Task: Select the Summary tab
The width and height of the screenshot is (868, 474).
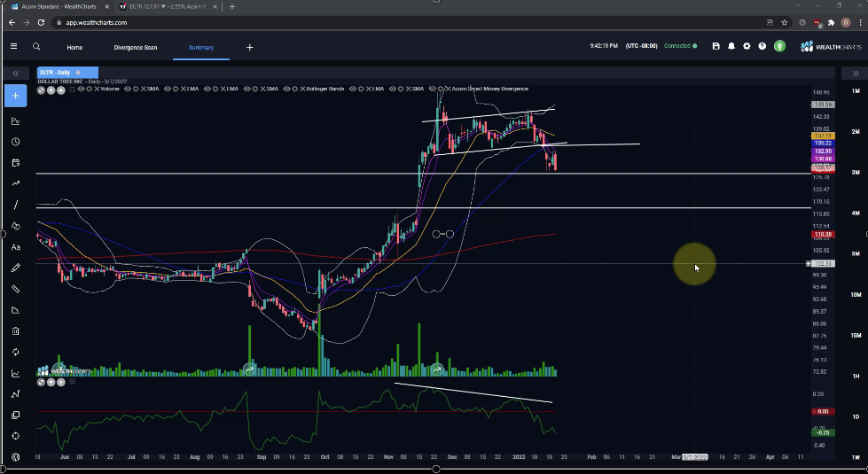Action: (201, 48)
